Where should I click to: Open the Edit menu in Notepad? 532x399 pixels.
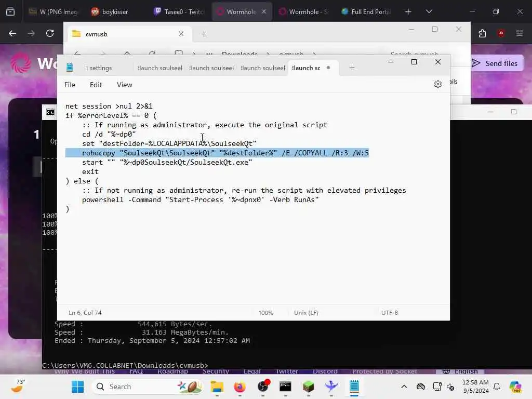96,85
